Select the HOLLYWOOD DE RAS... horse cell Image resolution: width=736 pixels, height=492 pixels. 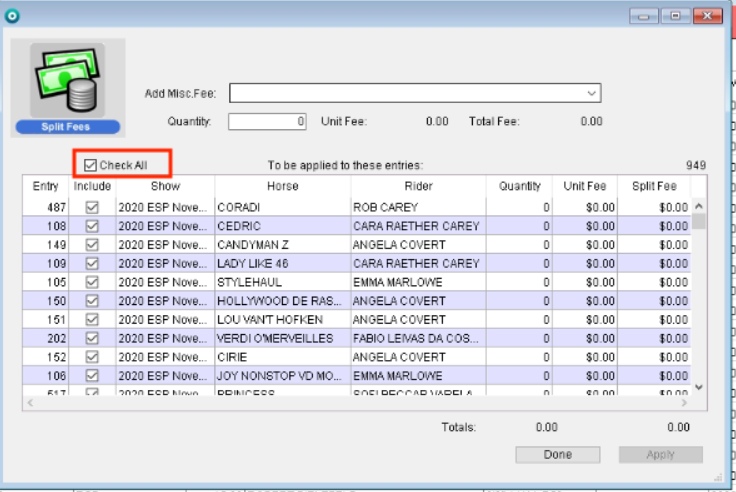(283, 301)
